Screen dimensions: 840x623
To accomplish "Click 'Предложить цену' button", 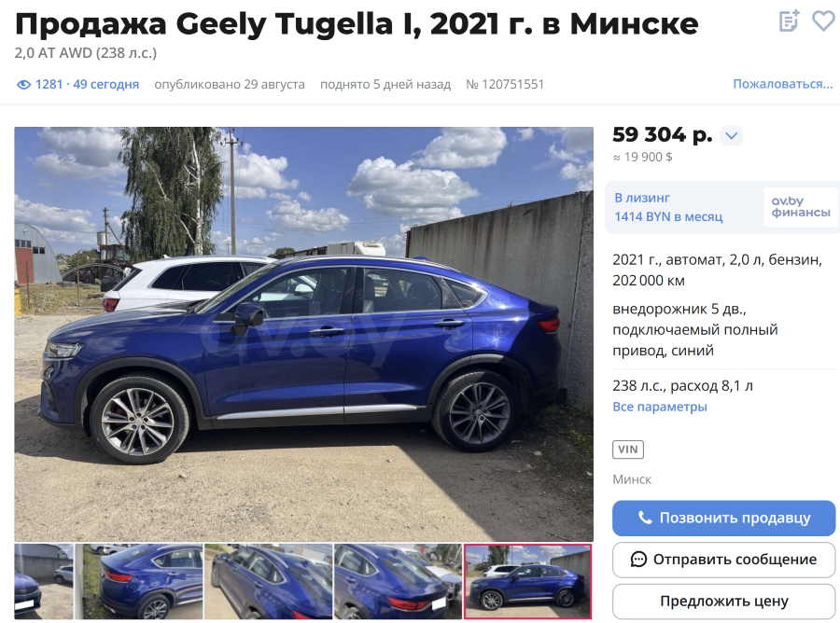I will tap(723, 602).
